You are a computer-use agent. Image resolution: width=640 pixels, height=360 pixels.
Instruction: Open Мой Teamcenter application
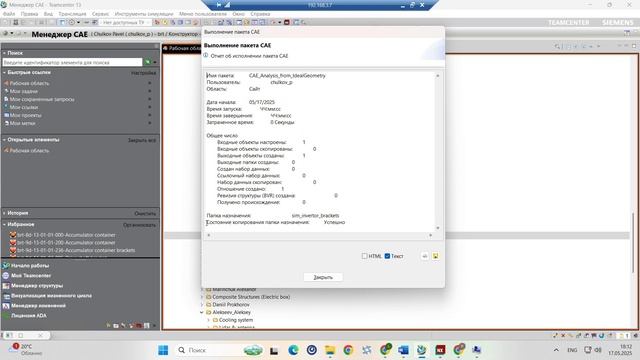[x=31, y=276]
